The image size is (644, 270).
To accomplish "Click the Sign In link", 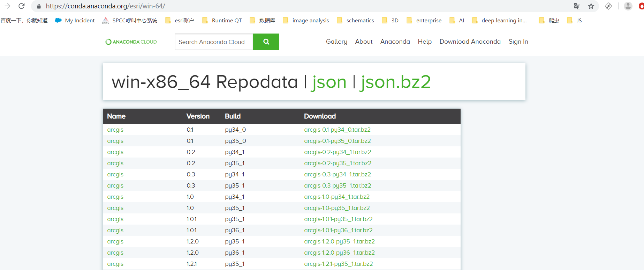I will [x=518, y=42].
